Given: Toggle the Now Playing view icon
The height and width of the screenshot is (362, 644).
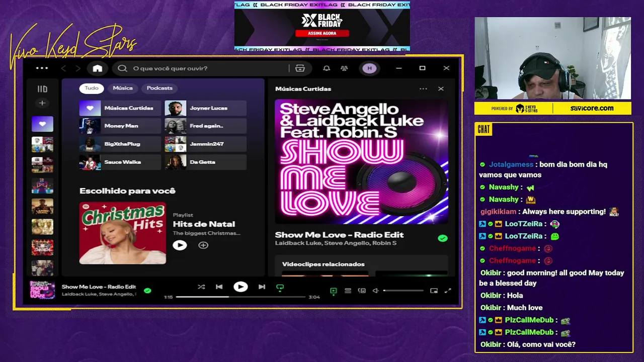Looking at the screenshot, I should pos(333,291).
